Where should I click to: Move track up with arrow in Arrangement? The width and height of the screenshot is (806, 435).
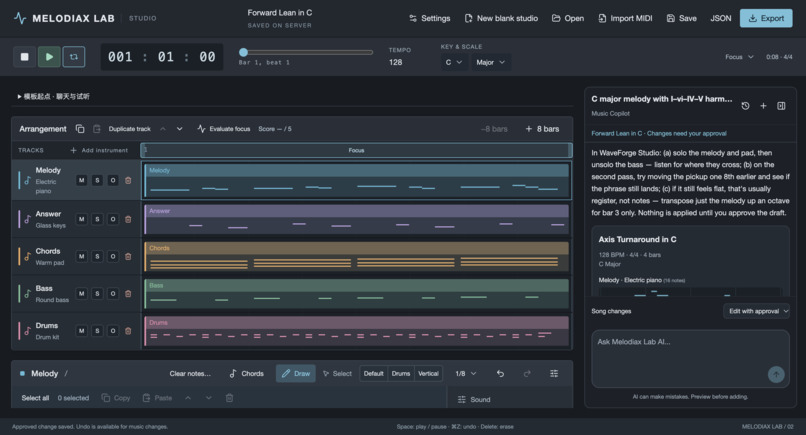coord(162,129)
